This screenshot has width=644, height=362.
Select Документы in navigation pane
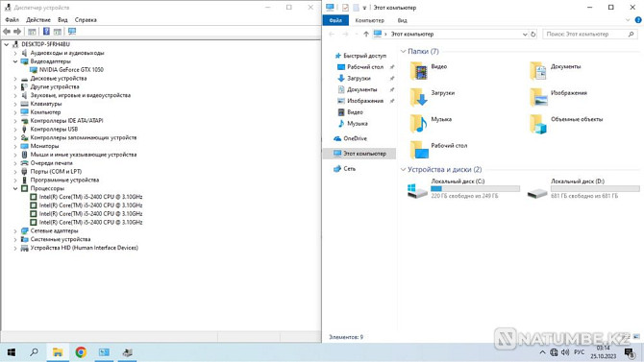coord(361,89)
